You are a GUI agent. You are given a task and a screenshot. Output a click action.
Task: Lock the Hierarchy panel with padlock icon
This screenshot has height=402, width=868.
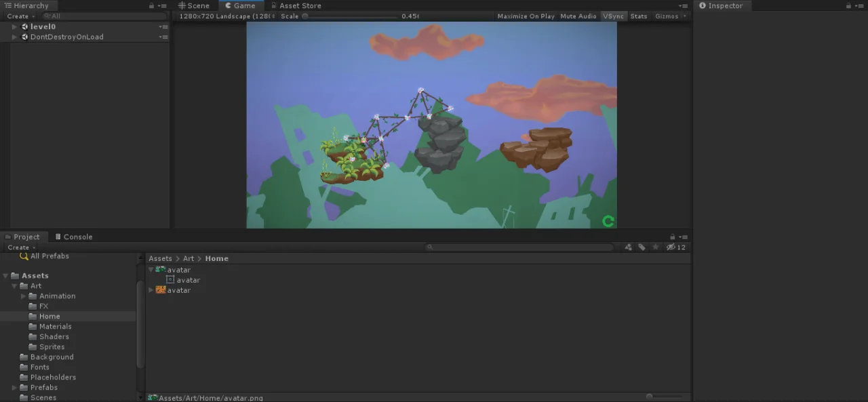coord(151,5)
